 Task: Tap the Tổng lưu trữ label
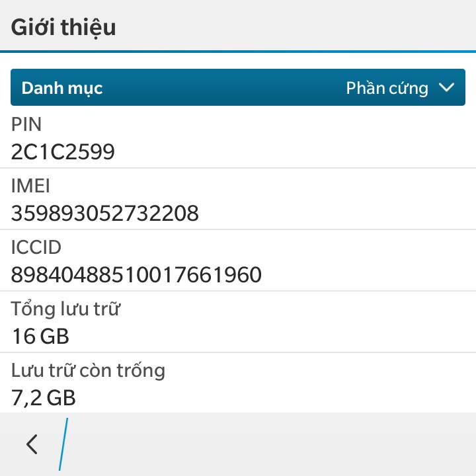tap(65, 309)
